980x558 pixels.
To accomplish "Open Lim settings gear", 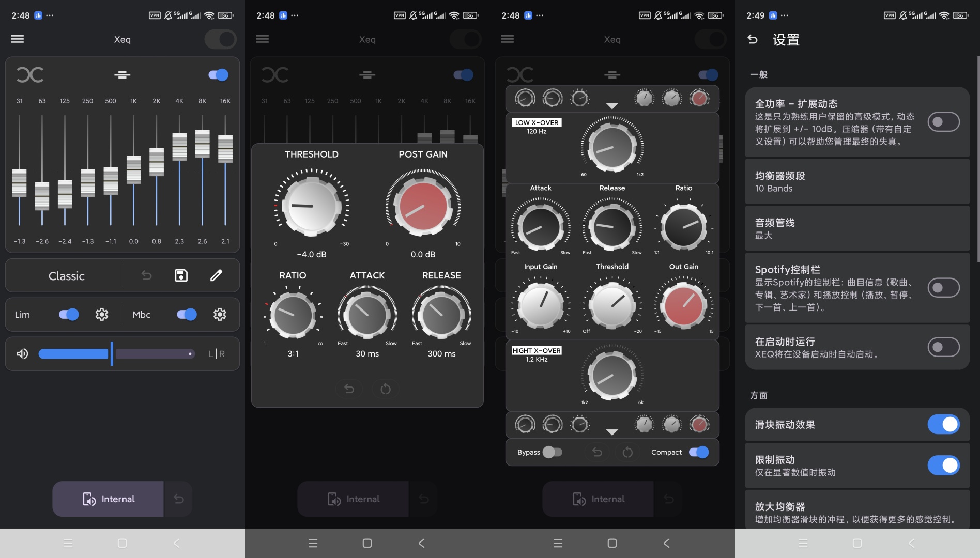I will (x=102, y=314).
